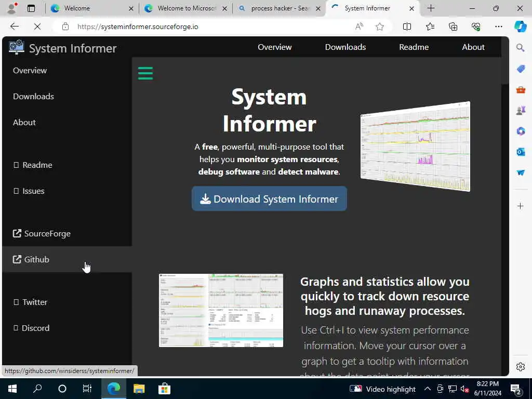This screenshot has width=532, height=399.
Task: Open sidebar settings gear
Action: (521, 367)
